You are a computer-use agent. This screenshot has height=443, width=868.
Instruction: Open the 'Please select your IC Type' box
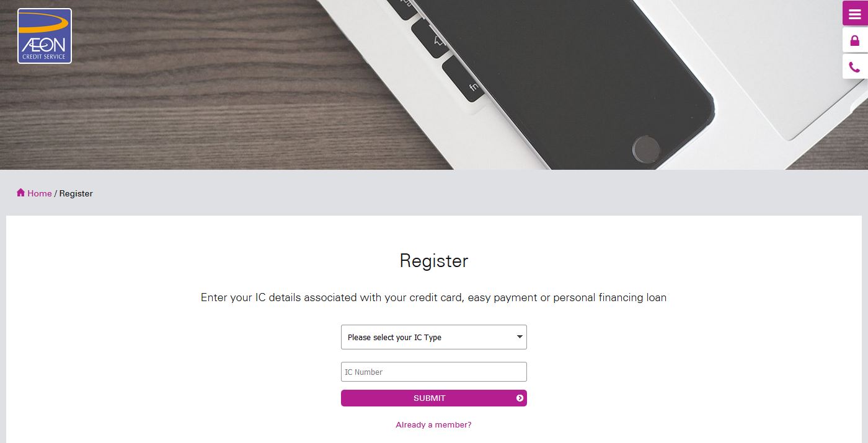(428, 337)
